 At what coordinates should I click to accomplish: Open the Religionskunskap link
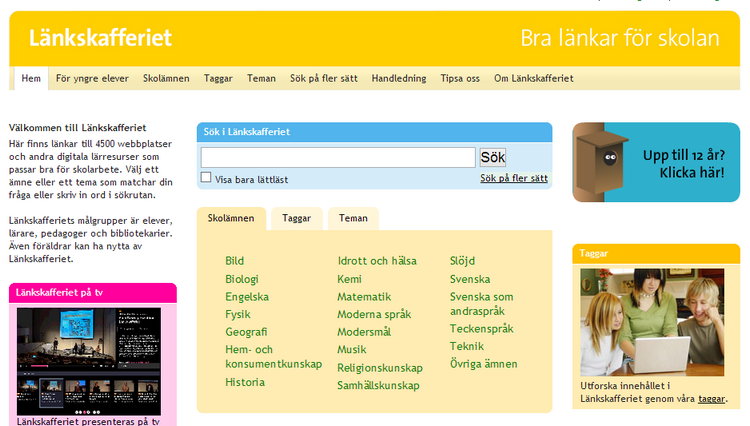tap(380, 368)
